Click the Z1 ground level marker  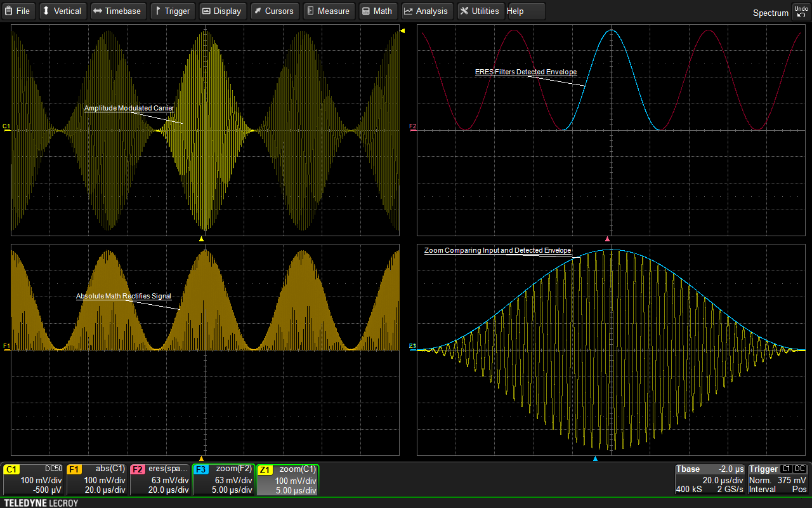[x=412, y=346]
